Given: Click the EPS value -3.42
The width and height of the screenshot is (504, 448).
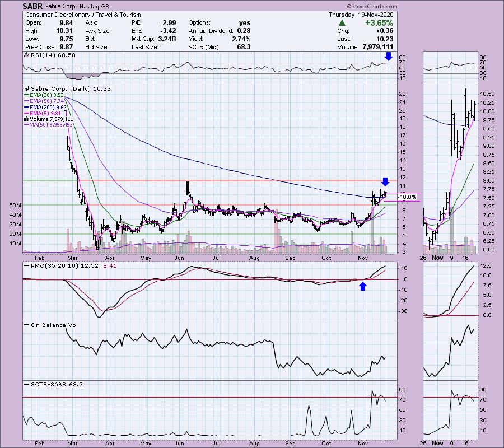Looking at the screenshot, I should pos(169,31).
